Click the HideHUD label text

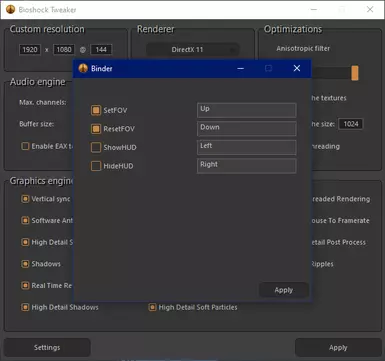118,166
